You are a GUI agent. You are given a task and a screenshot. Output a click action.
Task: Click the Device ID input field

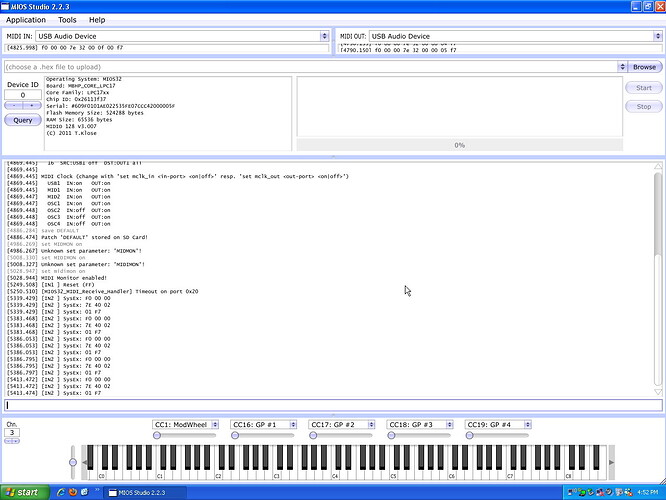(23, 95)
